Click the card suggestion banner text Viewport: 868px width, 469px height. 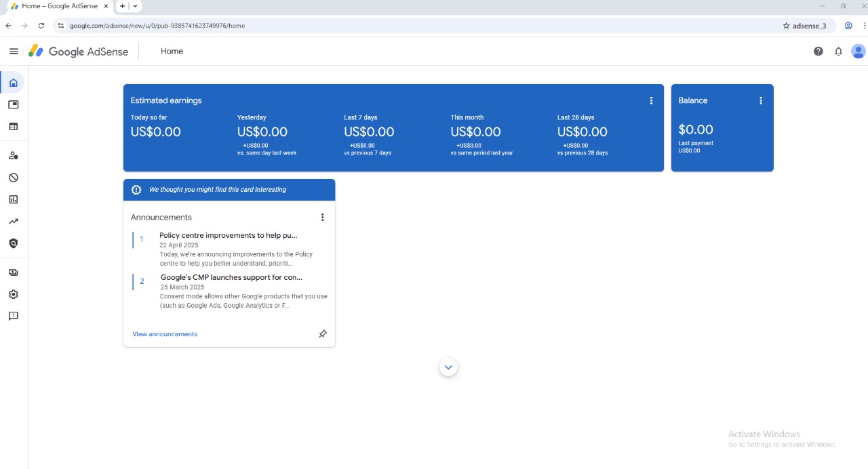point(218,190)
